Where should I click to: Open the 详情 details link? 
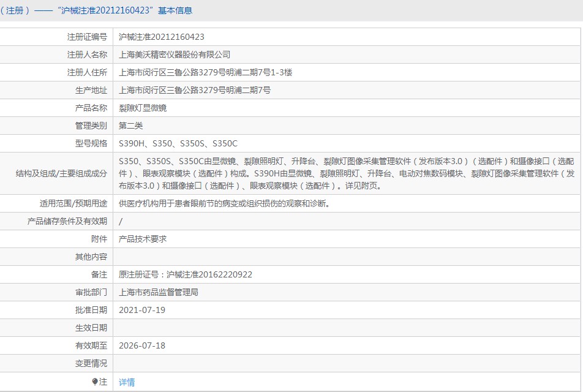point(127,382)
